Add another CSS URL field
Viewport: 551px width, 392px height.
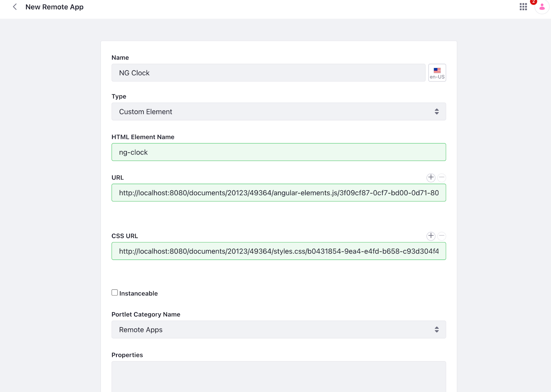431,236
